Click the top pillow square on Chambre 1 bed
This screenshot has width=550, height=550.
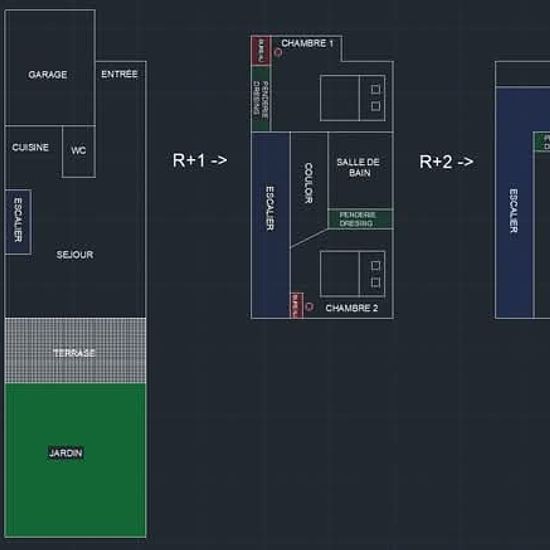point(375,89)
